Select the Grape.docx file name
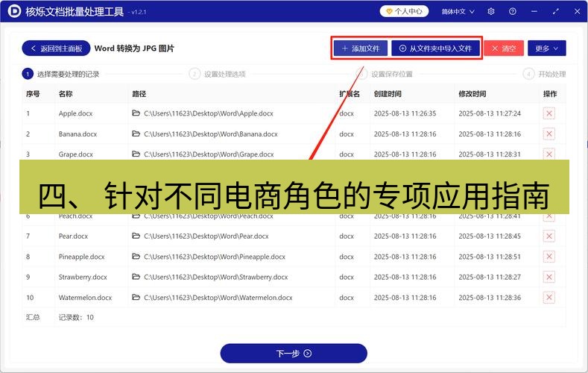The width and height of the screenshot is (588, 373). pyautogui.click(x=76, y=154)
